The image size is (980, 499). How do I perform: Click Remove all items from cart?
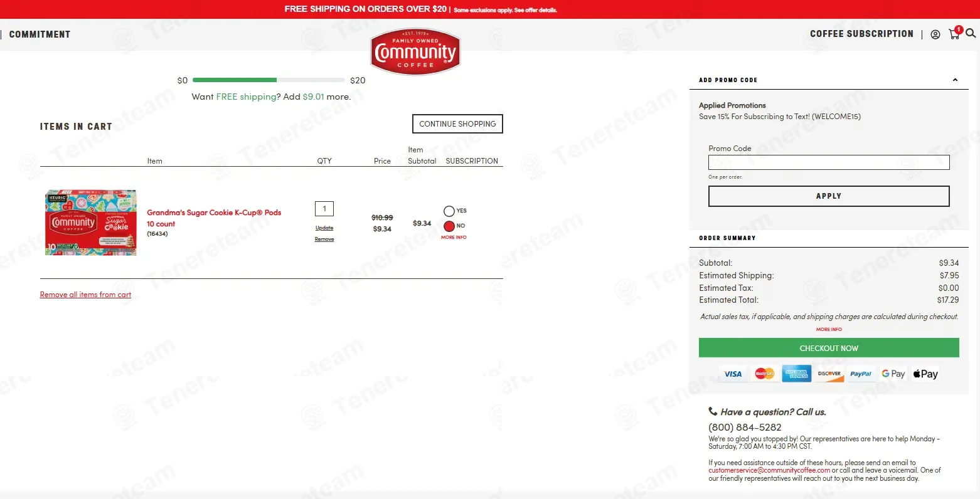(85, 295)
